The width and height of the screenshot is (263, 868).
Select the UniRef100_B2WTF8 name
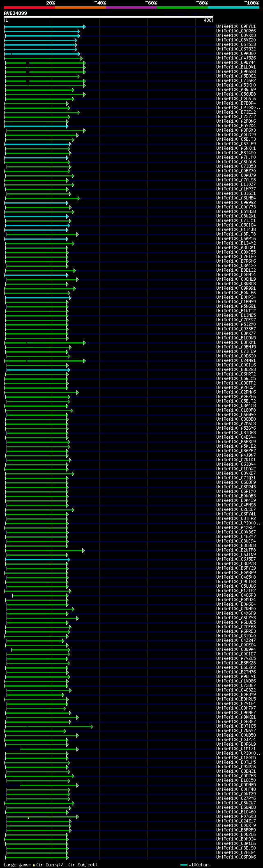tap(236, 550)
